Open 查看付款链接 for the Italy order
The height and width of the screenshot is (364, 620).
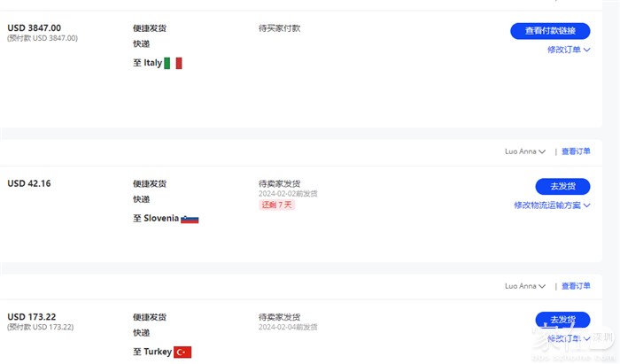click(550, 31)
